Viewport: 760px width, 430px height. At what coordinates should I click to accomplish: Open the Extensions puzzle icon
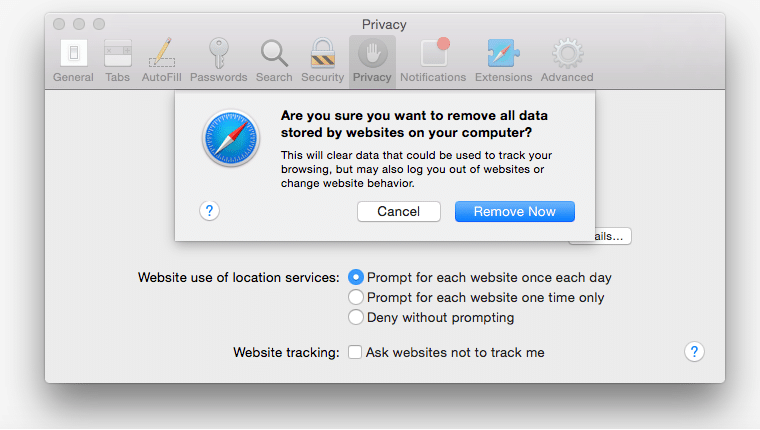click(x=504, y=53)
